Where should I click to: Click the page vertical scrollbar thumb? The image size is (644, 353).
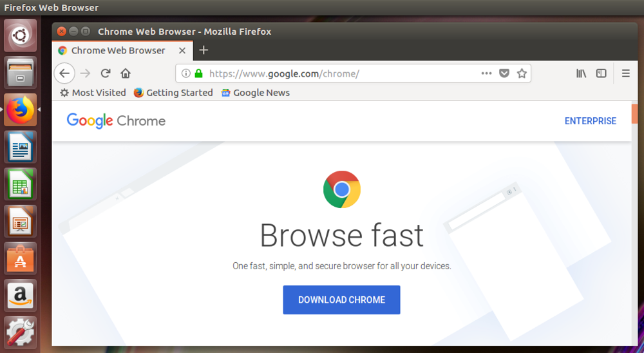[635, 114]
